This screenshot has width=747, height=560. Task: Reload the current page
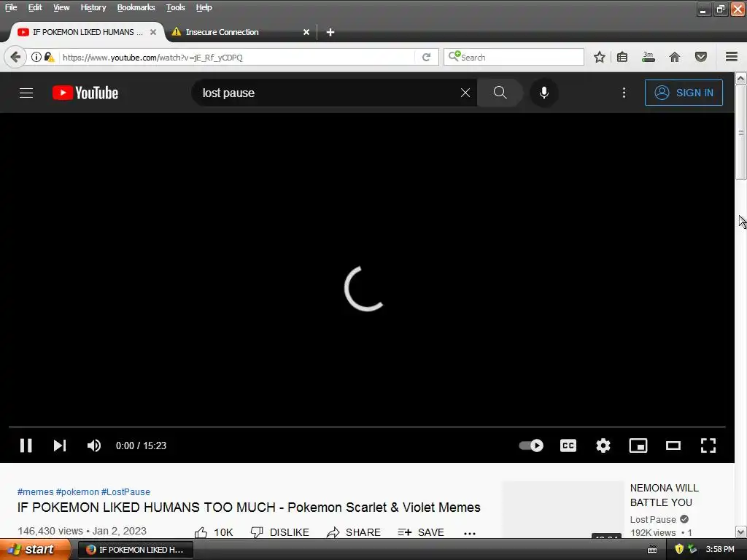point(426,57)
